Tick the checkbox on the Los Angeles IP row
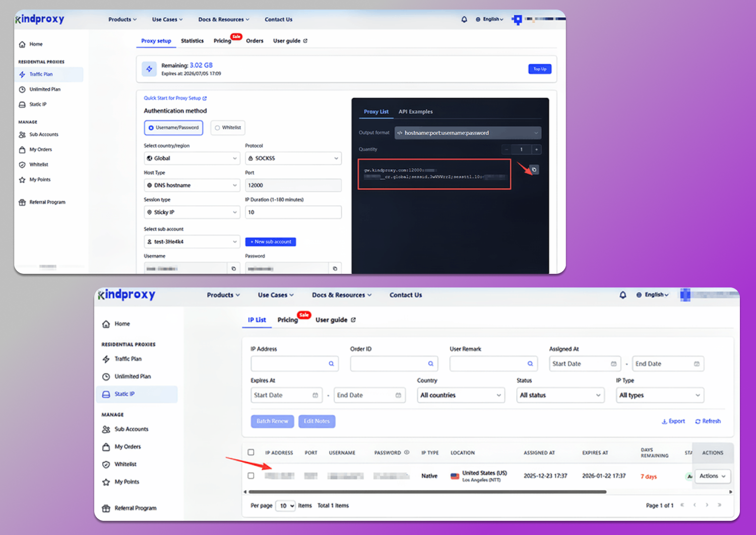The image size is (756, 535). [251, 475]
